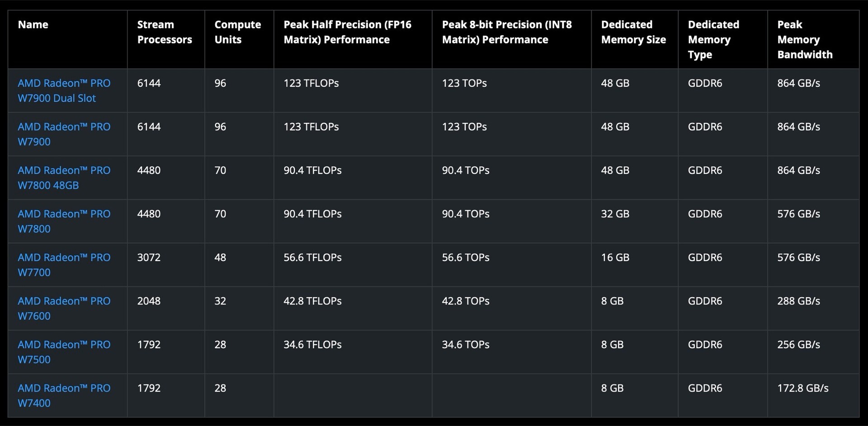The width and height of the screenshot is (868, 426).
Task: Click the Peak Memory Bandwidth header
Action: (804, 39)
